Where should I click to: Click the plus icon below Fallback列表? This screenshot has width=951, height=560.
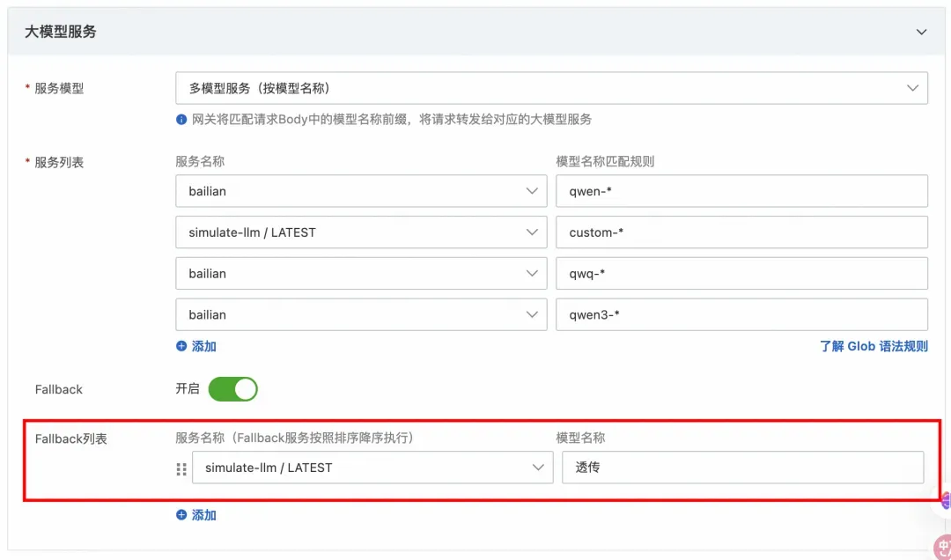point(181,515)
